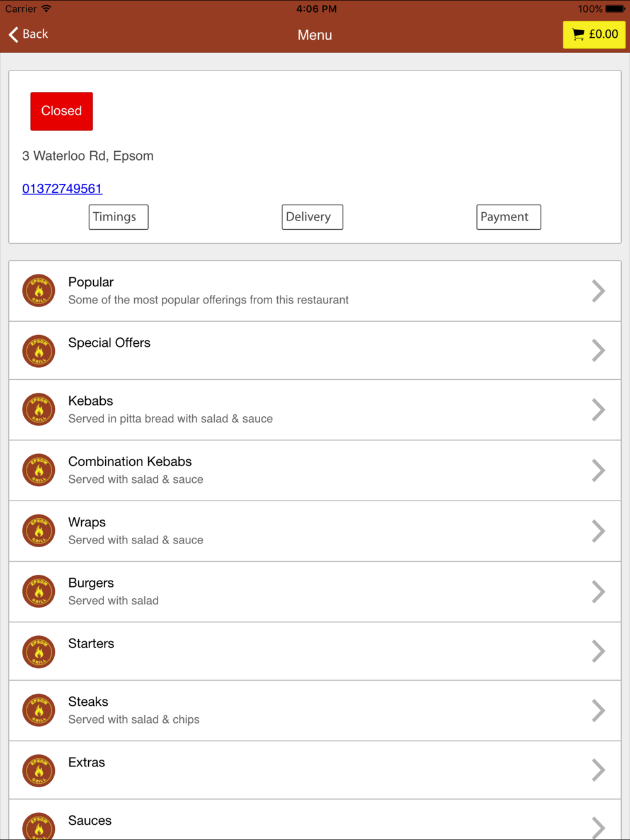Open the Popular menu category

tap(315, 291)
